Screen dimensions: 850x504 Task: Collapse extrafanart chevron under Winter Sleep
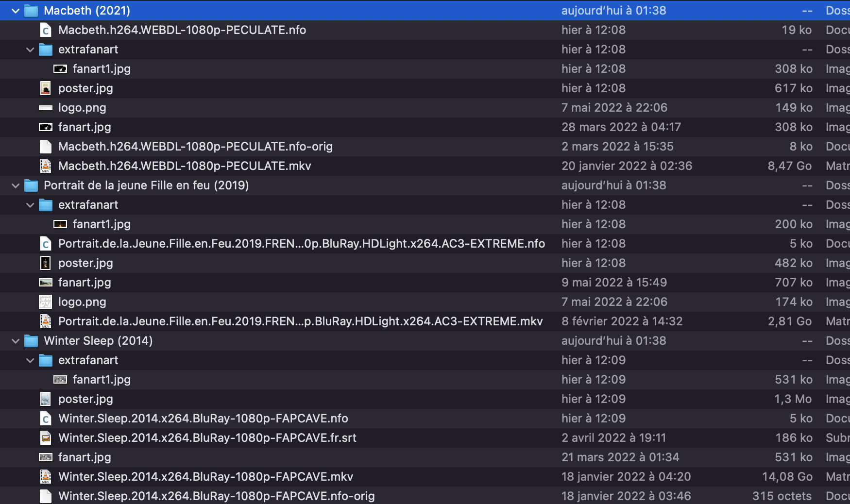pos(30,360)
